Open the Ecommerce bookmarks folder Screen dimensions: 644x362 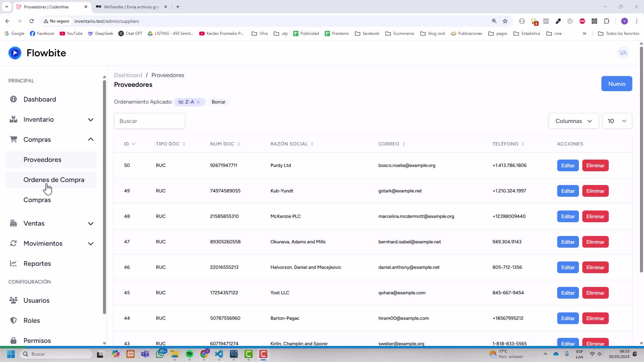(x=400, y=34)
